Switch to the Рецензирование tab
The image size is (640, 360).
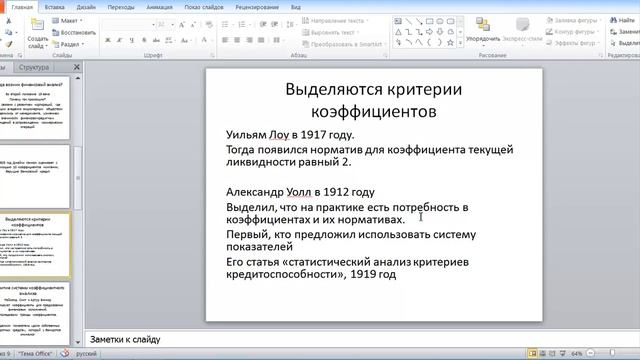click(x=257, y=7)
